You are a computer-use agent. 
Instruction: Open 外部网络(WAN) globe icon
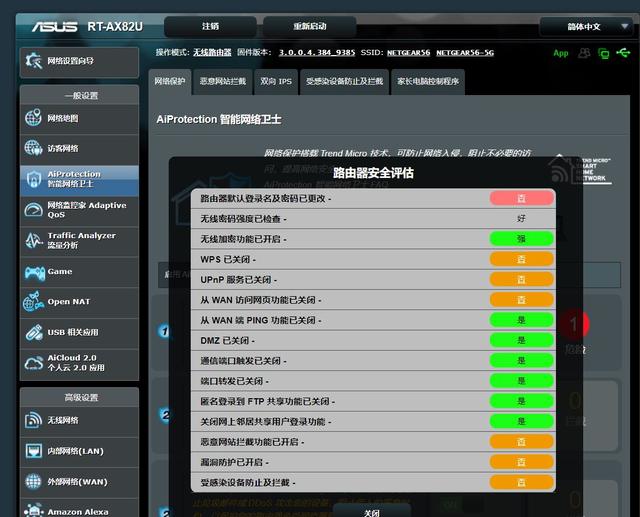tap(33, 481)
